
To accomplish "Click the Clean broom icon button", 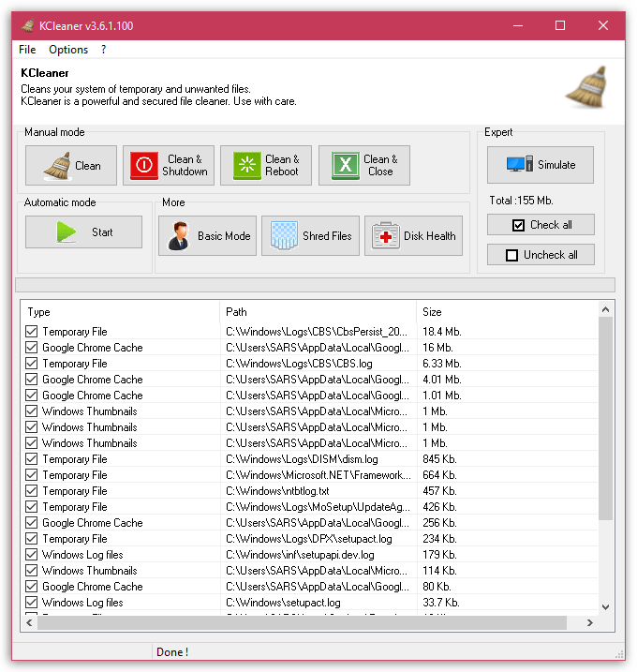I will click(x=70, y=166).
